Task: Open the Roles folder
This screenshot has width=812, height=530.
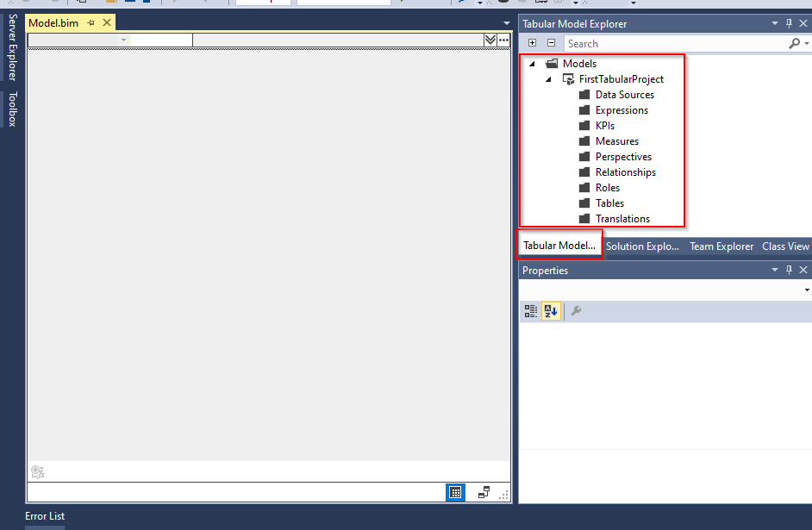Action: pos(608,188)
